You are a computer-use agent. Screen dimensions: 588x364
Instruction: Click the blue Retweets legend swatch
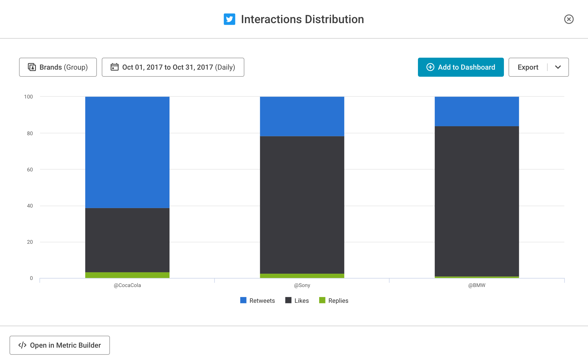[x=243, y=300]
